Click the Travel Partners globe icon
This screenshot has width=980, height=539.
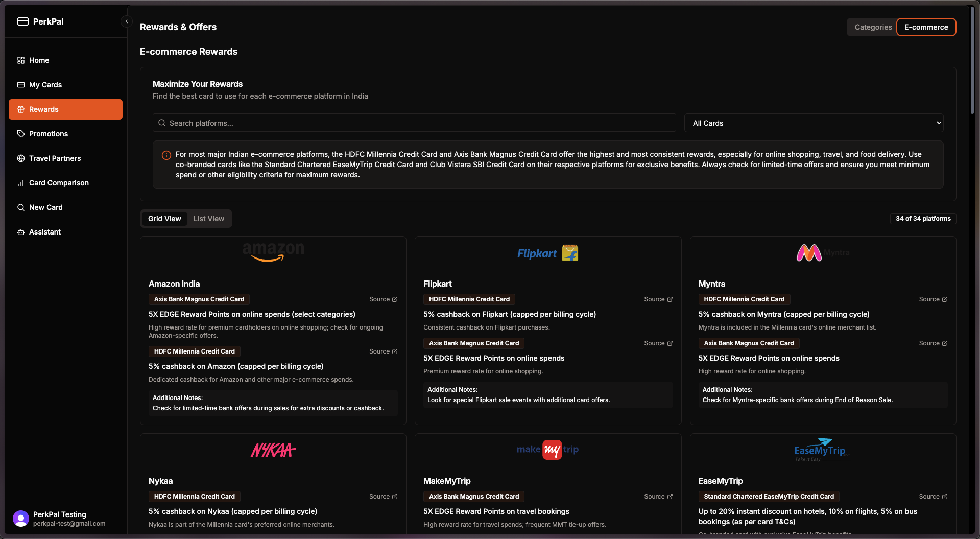[21, 158]
